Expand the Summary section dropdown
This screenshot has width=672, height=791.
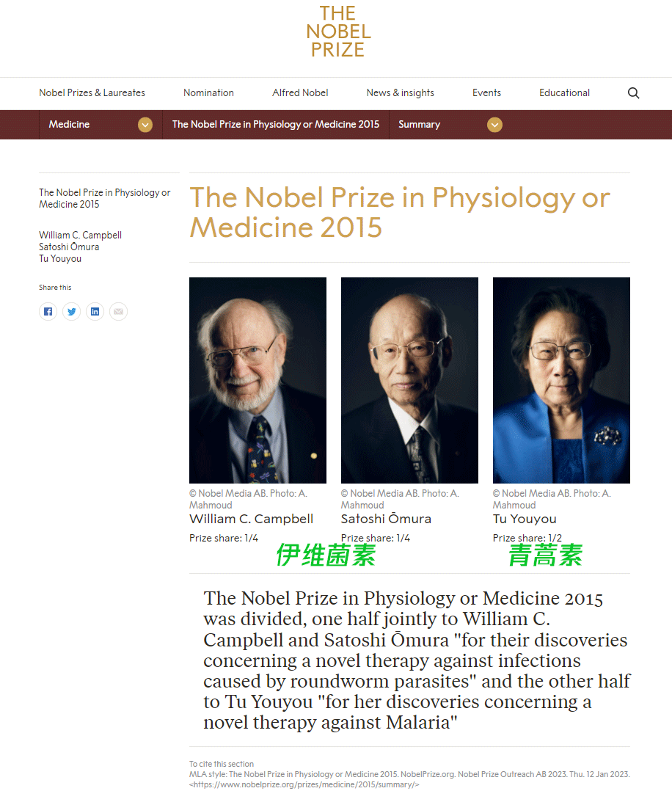[495, 125]
